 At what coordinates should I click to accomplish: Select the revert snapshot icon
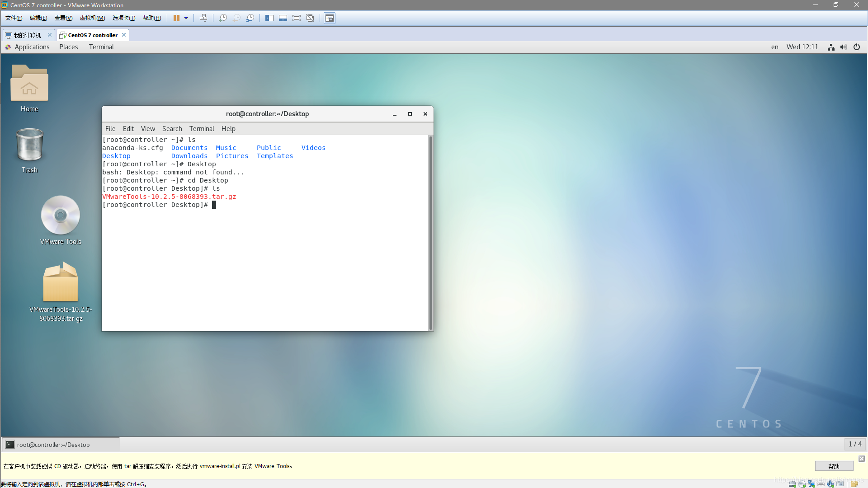pyautogui.click(x=236, y=18)
